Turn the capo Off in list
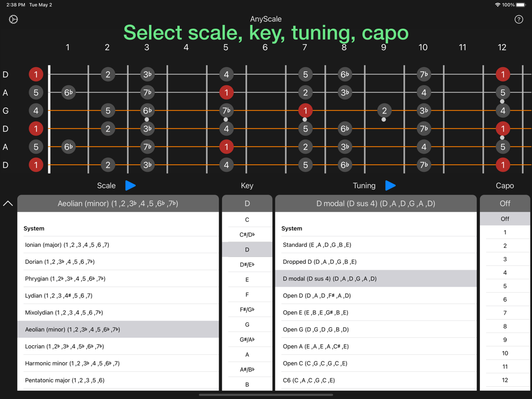 pyautogui.click(x=505, y=219)
